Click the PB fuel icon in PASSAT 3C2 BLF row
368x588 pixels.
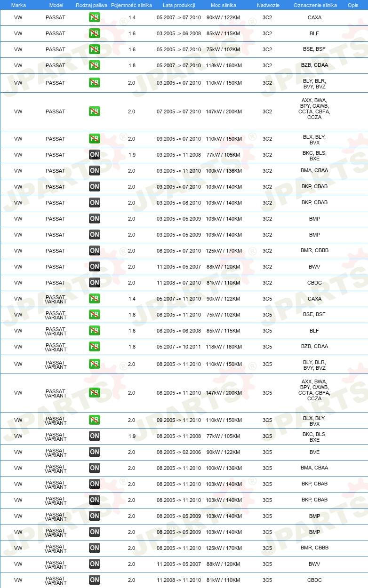tap(95, 33)
